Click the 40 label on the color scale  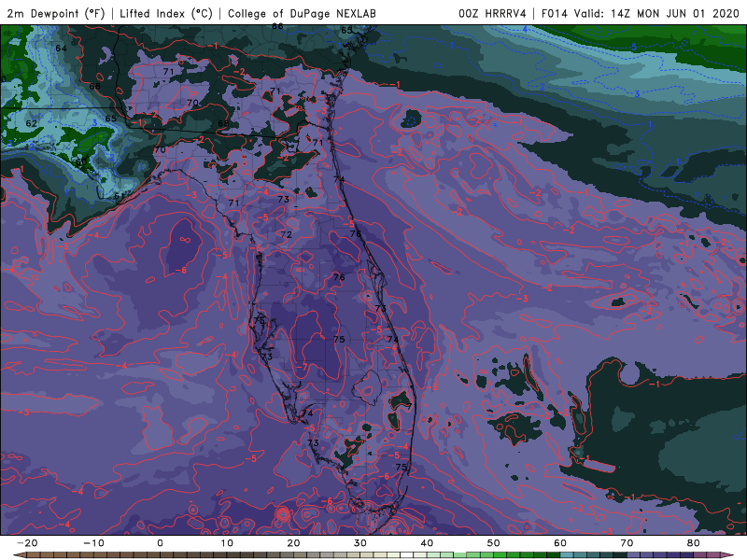(427, 543)
